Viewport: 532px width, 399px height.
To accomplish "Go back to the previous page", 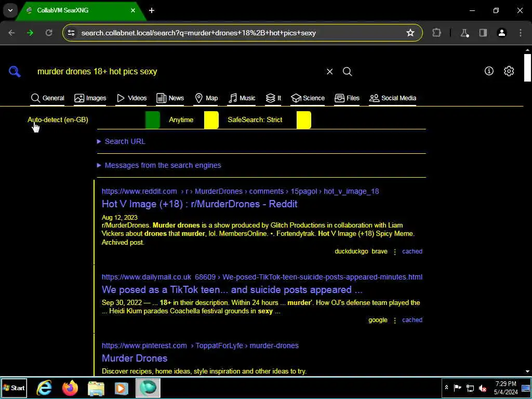I will pyautogui.click(x=11, y=33).
